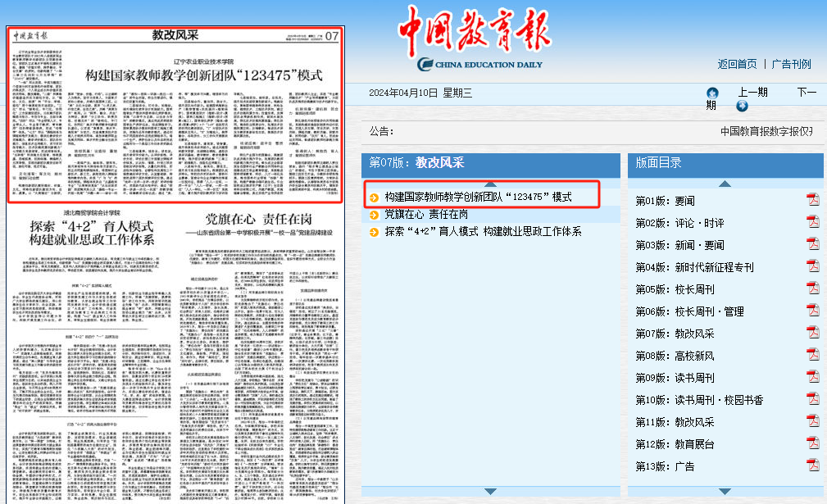Image resolution: width=827 pixels, height=504 pixels.
Task: Click the 下一 next issue text link
Action: click(x=807, y=93)
